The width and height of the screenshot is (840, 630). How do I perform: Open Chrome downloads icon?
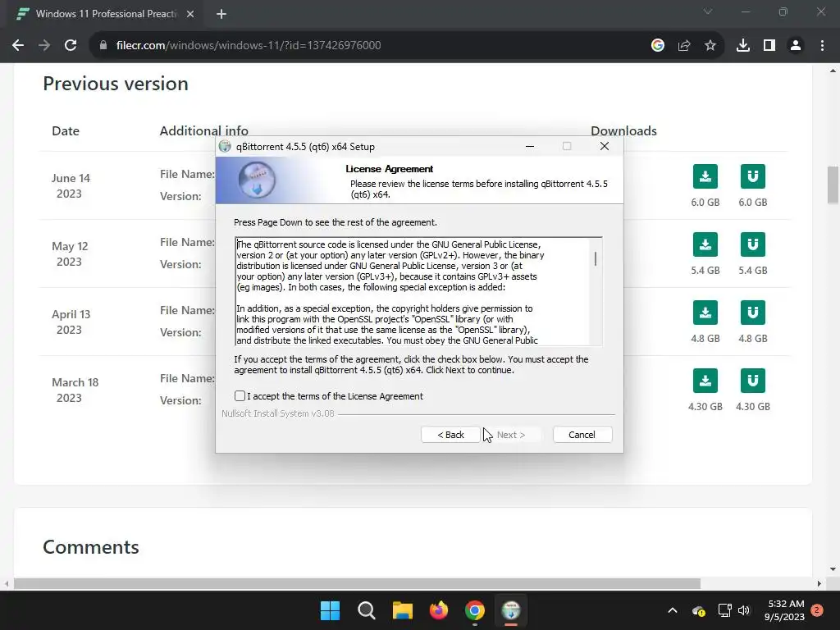(x=743, y=45)
